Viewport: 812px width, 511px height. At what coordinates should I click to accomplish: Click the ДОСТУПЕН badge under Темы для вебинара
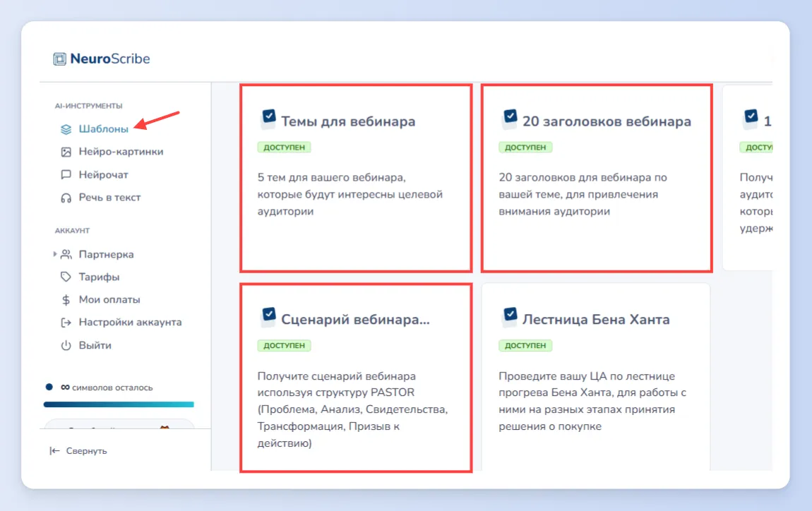(x=285, y=148)
